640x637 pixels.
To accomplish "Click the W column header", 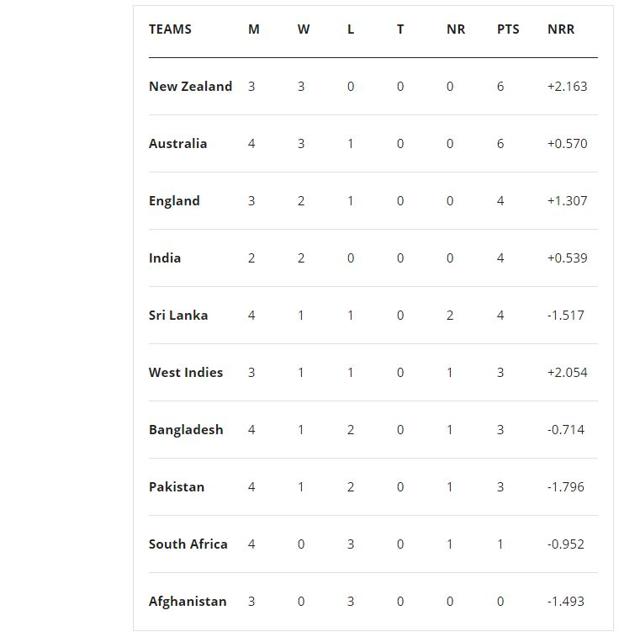I will pyautogui.click(x=303, y=29).
